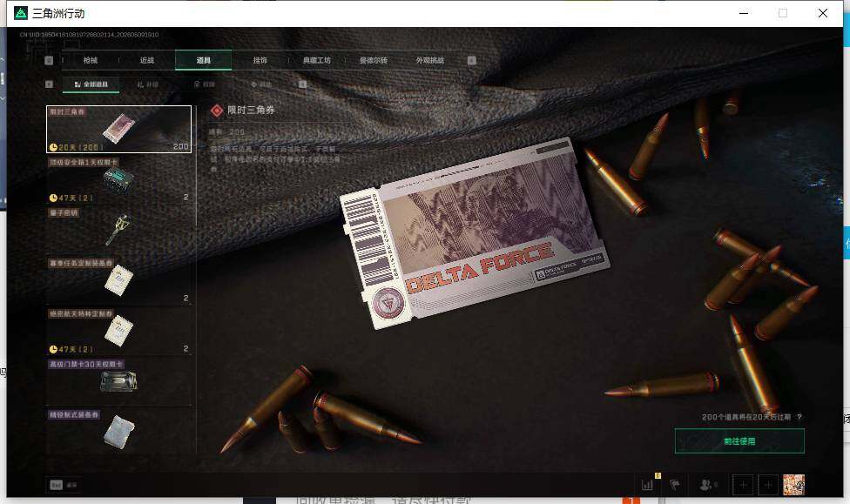
Task: Select the 限时三角券 item card
Action: point(118,129)
